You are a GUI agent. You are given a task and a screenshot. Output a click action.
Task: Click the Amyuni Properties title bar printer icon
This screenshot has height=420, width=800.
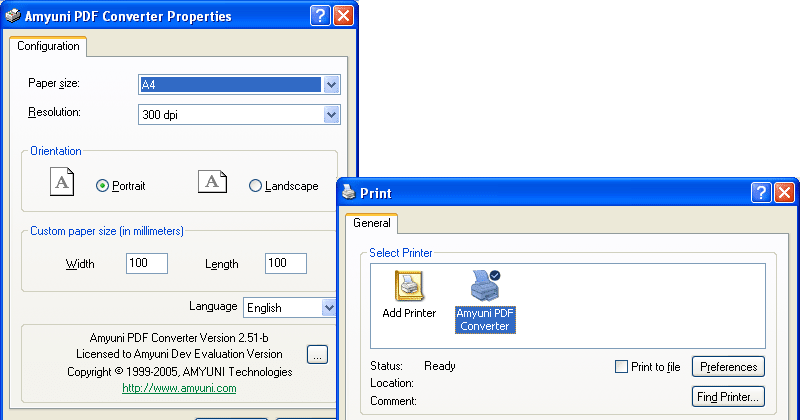pyautogui.click(x=13, y=16)
